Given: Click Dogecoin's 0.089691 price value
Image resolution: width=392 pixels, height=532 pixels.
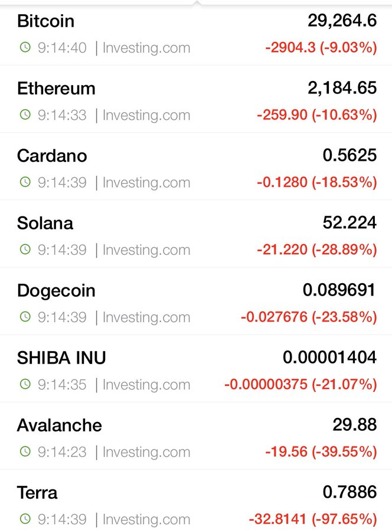Looking at the screenshot, I should tap(339, 290).
